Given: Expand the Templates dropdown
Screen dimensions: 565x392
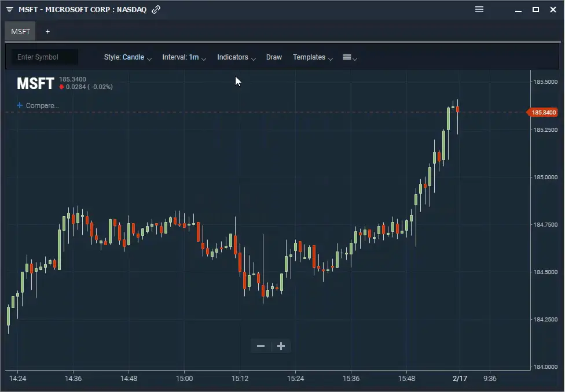Looking at the screenshot, I should [x=313, y=57].
